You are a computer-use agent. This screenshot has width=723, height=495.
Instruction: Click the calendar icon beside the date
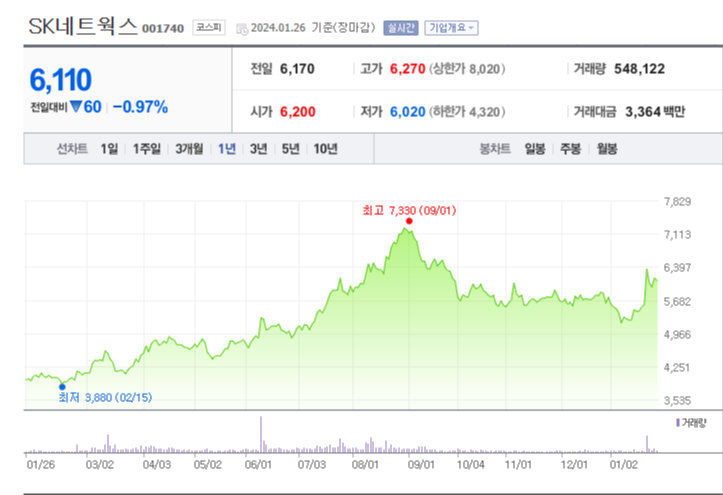click(x=242, y=29)
